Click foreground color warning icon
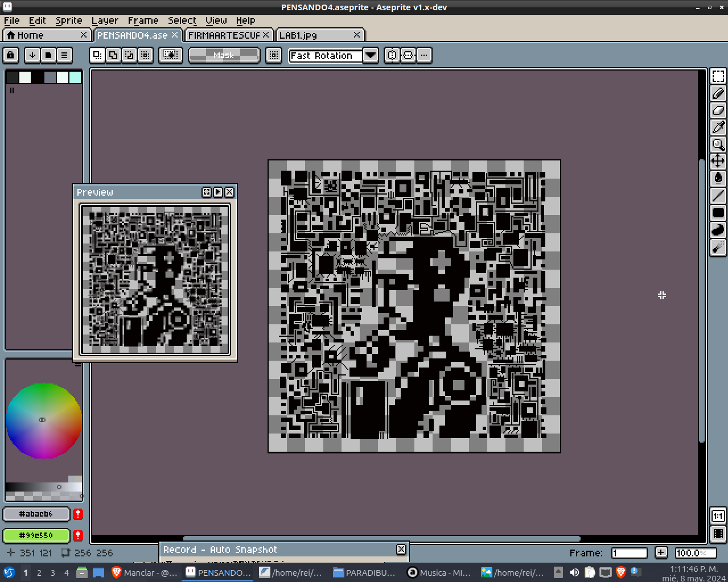 click(x=78, y=514)
